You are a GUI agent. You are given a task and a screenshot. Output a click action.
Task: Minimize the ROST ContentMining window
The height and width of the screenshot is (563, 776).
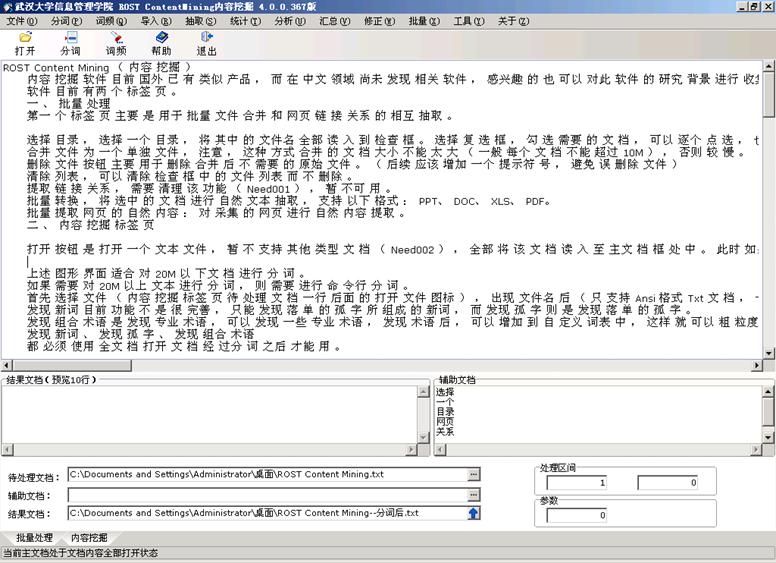pos(742,6)
